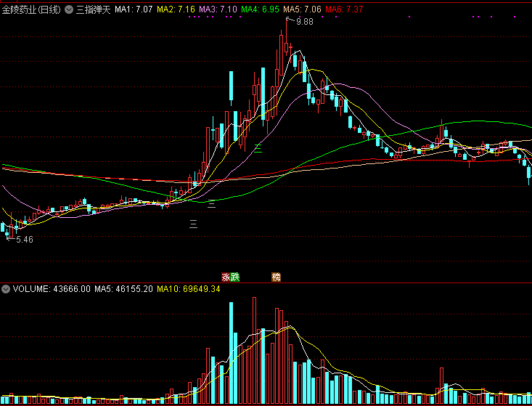
Task: Select the red MA6: 7.37 value
Action: [x=344, y=9]
